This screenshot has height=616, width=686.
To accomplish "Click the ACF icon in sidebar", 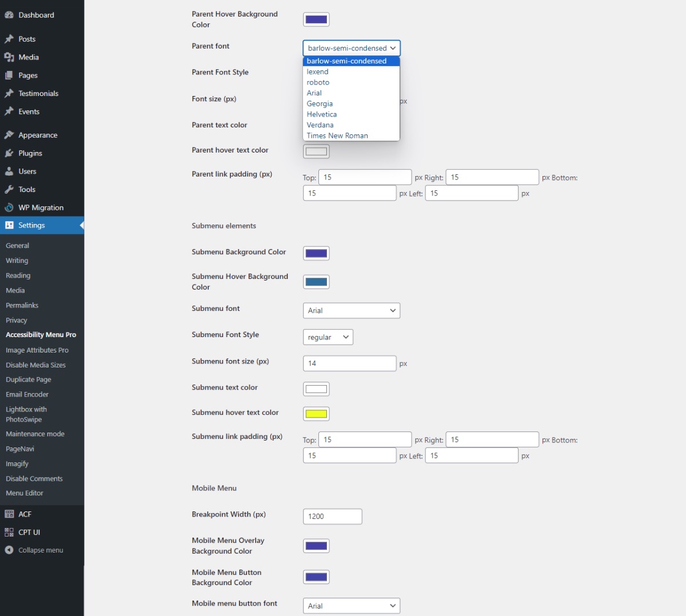I will (x=9, y=514).
